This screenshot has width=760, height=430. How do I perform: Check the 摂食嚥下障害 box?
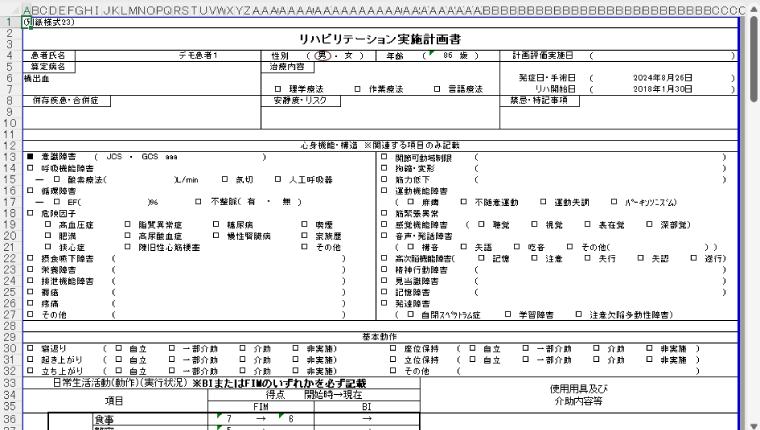click(30, 258)
